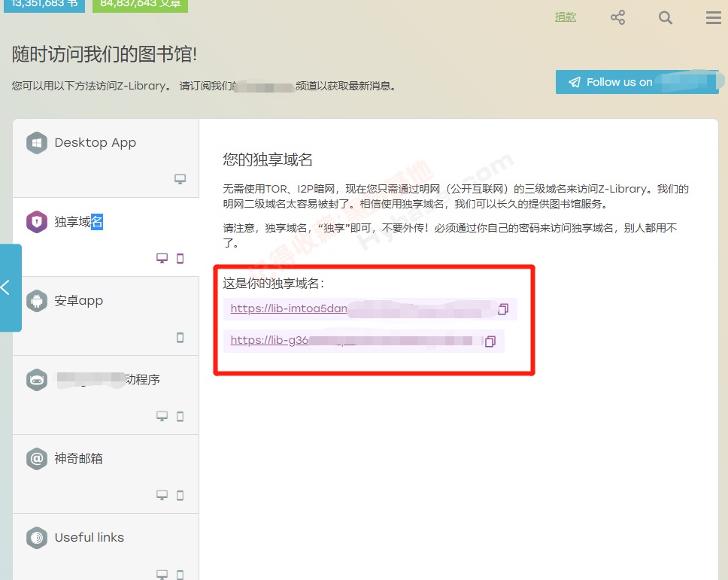Open the 安卓app tab
Viewport: 728px width, 580px height.
point(106,316)
